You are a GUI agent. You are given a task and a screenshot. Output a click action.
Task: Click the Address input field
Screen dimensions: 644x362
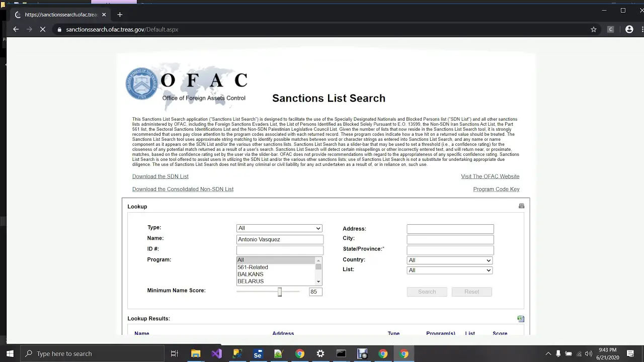[450, 229]
